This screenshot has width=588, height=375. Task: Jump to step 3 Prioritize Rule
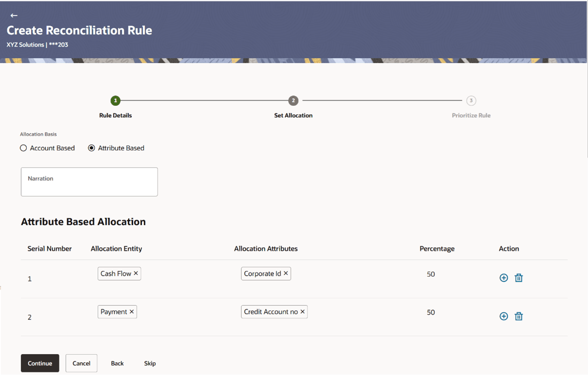[x=471, y=101]
